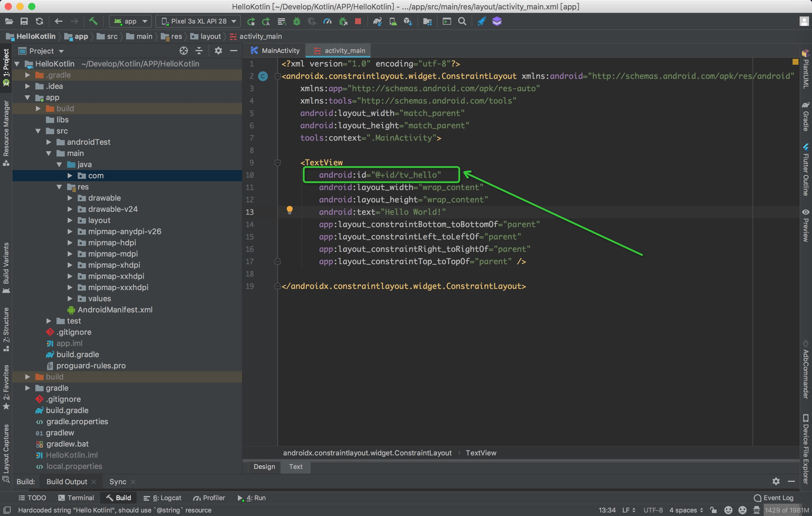
Task: Build project with the hammer icon
Action: (x=93, y=21)
